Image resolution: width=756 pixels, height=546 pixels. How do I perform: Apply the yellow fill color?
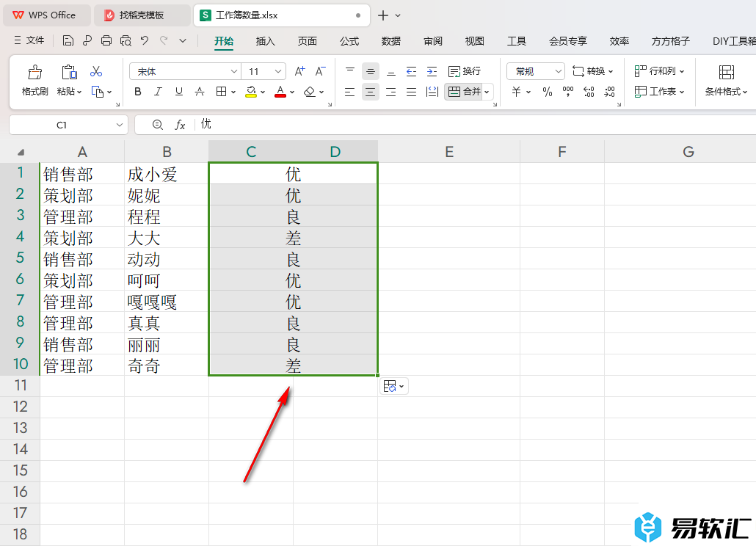click(251, 92)
